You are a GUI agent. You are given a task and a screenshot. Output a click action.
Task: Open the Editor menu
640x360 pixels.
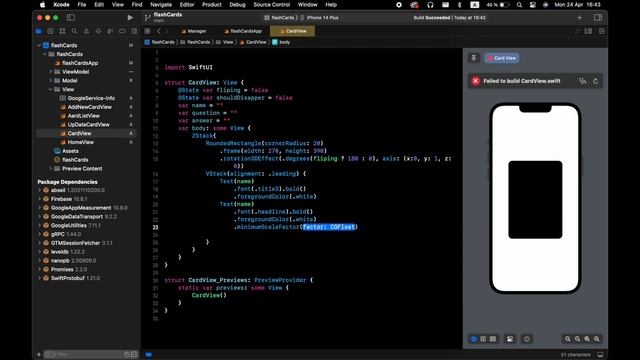pyautogui.click(x=187, y=5)
